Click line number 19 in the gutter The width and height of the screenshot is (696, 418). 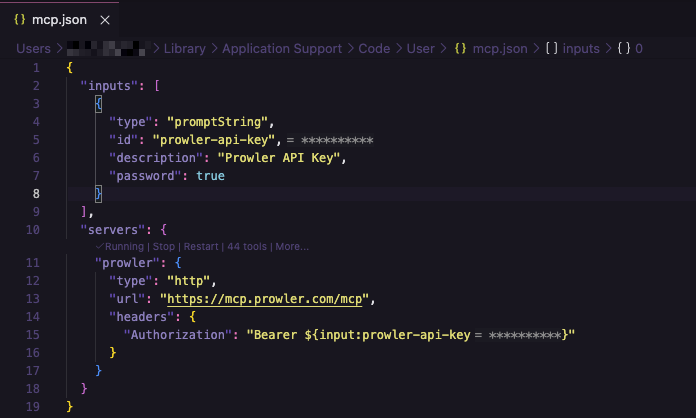pos(32,407)
